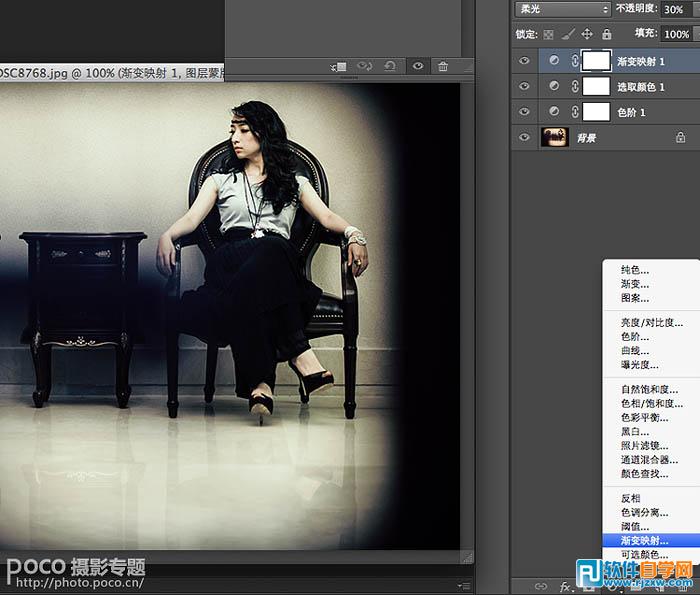700x595 pixels.
Task: Click adjustment icon of 渐变映射 1 layer
Action: click(554, 60)
